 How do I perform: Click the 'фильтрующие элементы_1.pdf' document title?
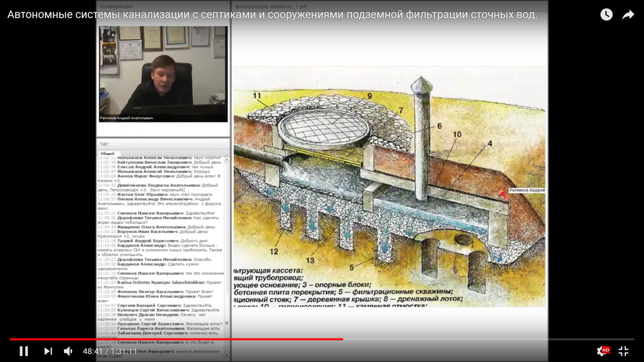point(271,6)
